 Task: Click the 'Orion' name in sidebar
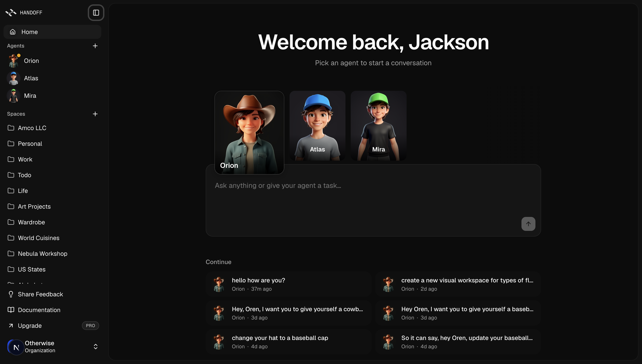31,61
